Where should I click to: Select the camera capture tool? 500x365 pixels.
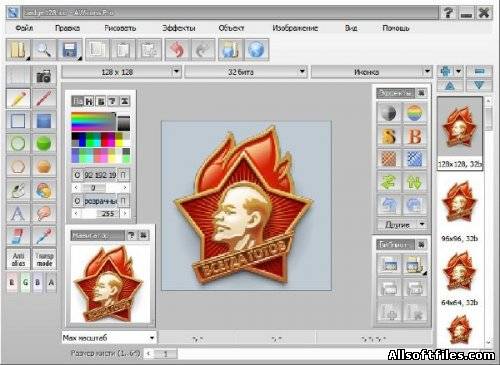(44, 76)
